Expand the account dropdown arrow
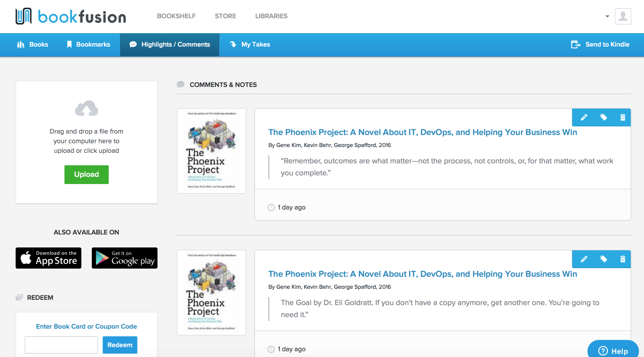This screenshot has height=357, width=644. click(607, 16)
